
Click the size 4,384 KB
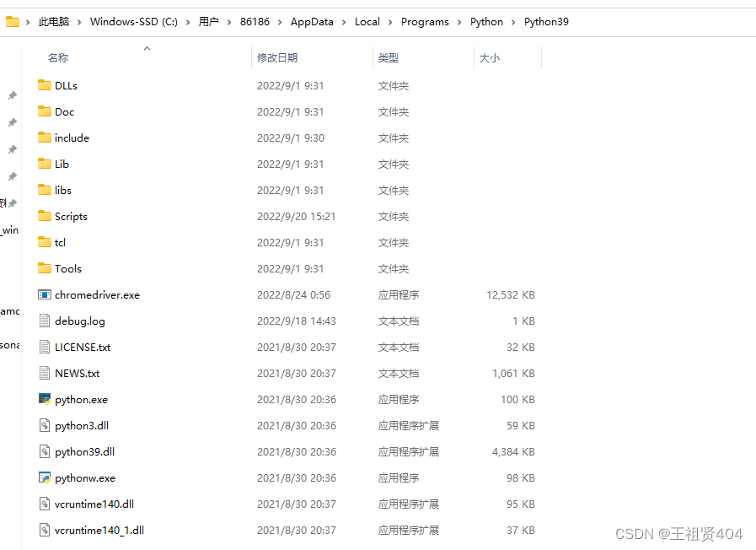(x=513, y=451)
